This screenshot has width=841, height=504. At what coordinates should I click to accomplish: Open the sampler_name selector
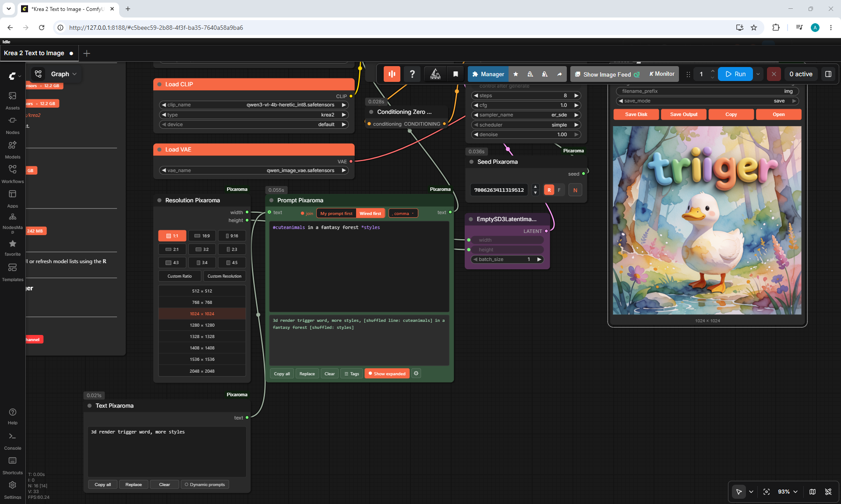pos(526,115)
